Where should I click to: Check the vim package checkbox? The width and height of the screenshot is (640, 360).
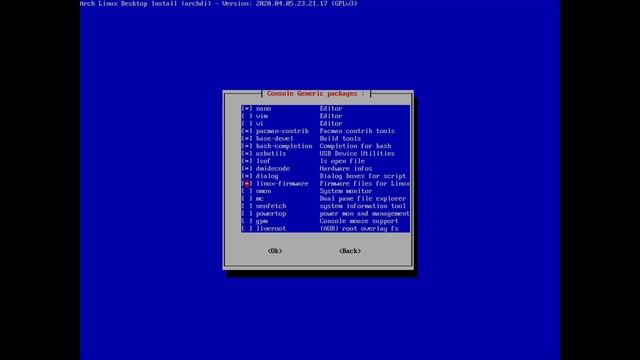click(x=247, y=116)
